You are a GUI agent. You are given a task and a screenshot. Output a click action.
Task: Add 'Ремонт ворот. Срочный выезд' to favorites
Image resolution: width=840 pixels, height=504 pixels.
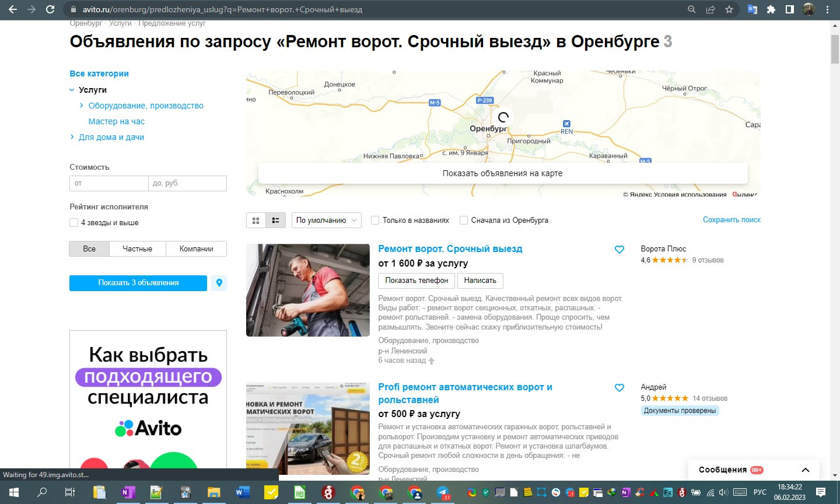click(x=619, y=250)
